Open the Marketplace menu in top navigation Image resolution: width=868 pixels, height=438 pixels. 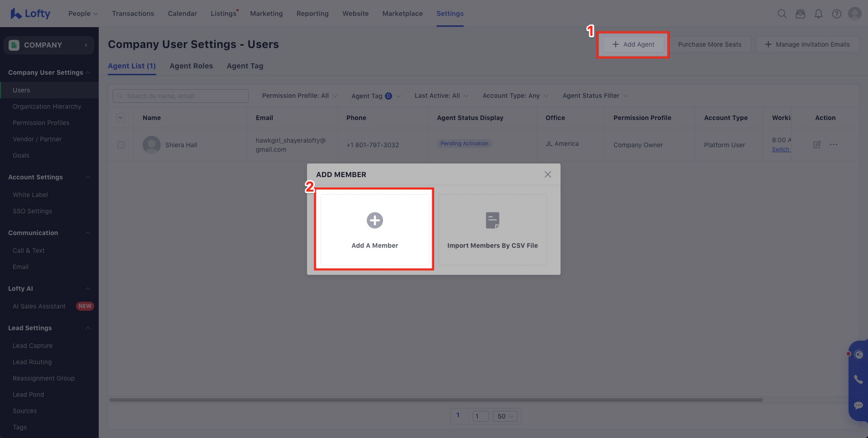[x=402, y=14]
